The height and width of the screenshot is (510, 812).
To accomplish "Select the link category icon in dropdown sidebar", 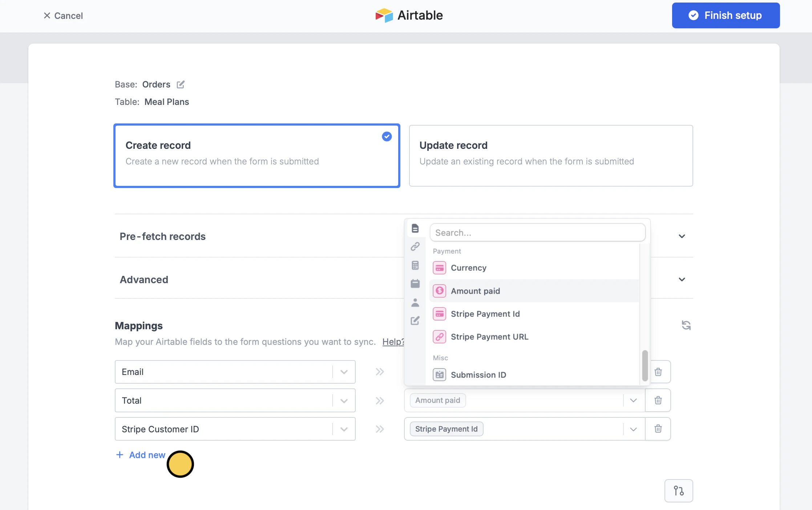I will point(415,246).
